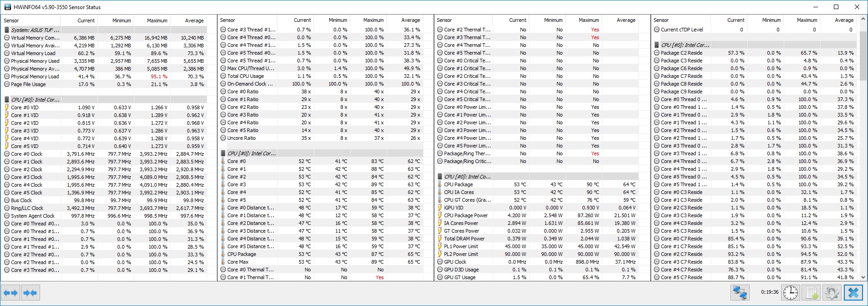Select the Package C2 Residency row label
Viewport: 868px width, 306px height.
click(x=681, y=53)
